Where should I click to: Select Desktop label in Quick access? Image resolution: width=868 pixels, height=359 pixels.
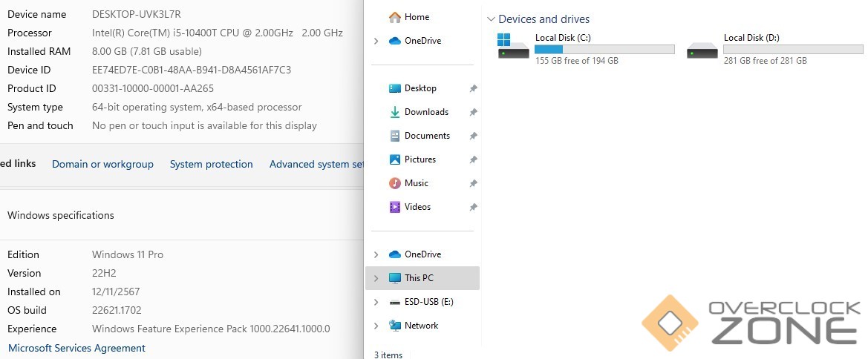[x=420, y=88]
